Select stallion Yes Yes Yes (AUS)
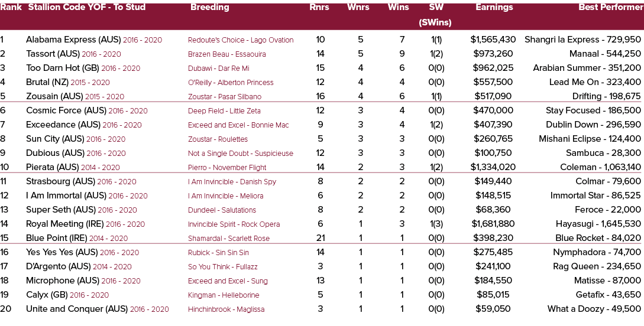 click(x=62, y=252)
